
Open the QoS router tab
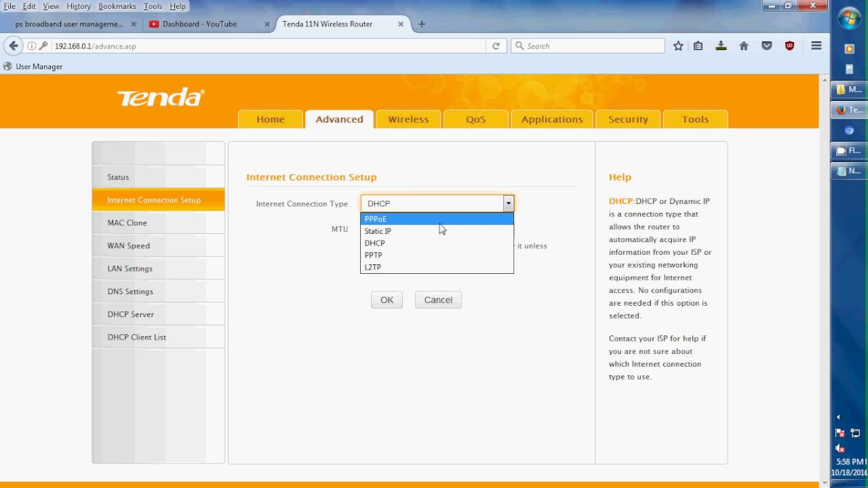pyautogui.click(x=475, y=119)
